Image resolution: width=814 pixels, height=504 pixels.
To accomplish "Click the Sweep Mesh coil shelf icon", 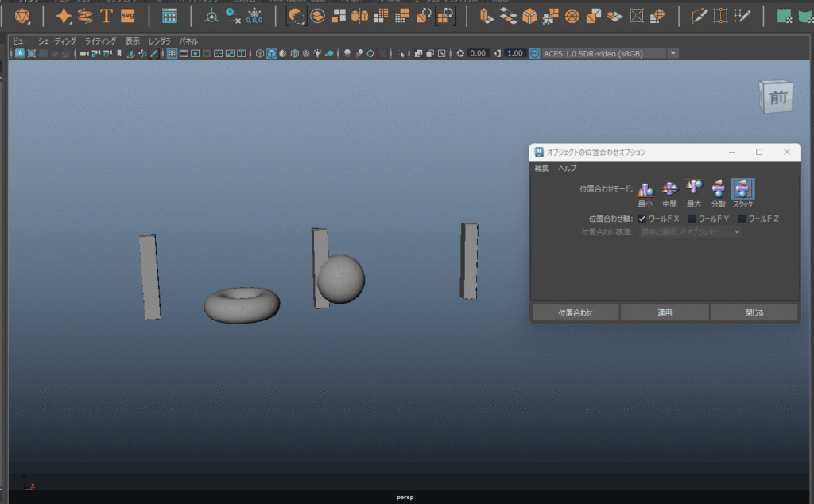I will click(85, 16).
